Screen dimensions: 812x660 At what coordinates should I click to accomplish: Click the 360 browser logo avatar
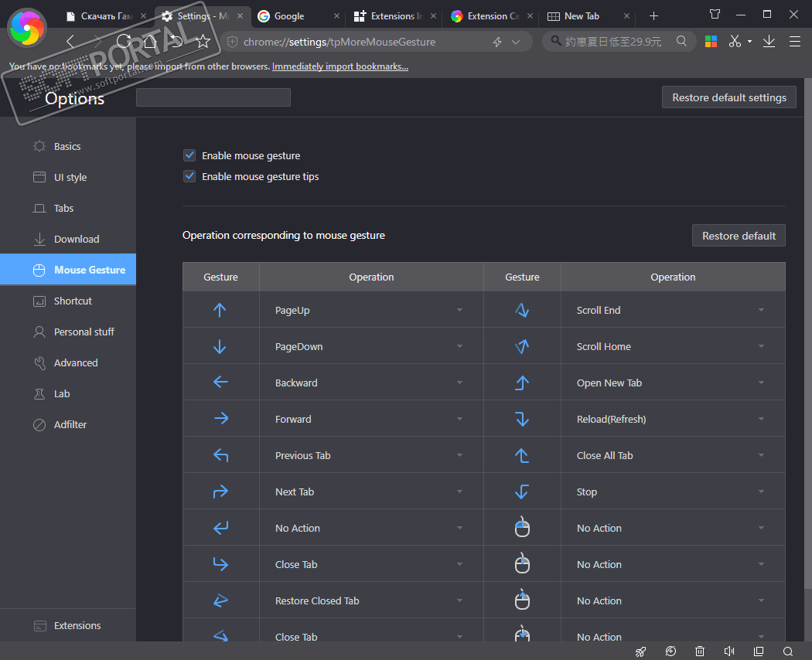[27, 27]
